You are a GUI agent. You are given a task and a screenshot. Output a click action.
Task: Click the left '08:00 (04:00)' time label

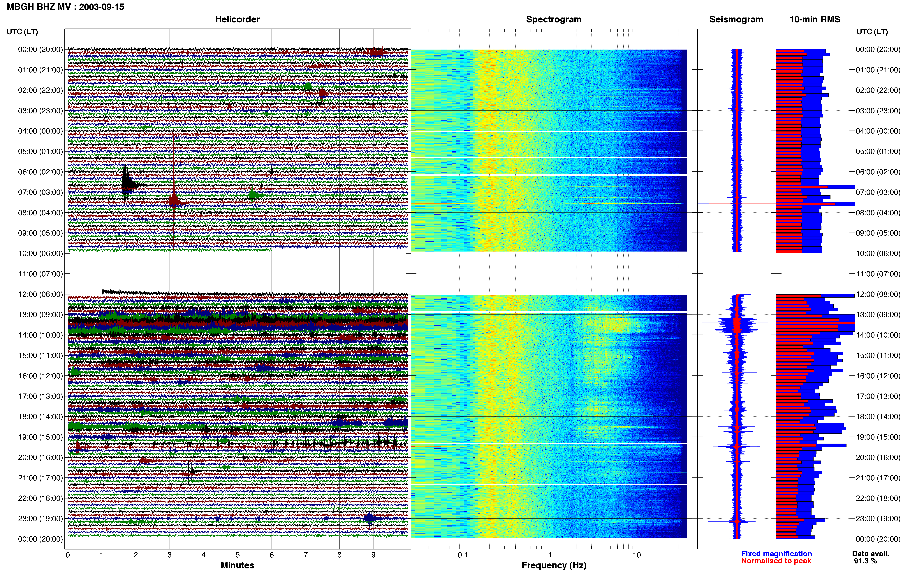(x=41, y=212)
